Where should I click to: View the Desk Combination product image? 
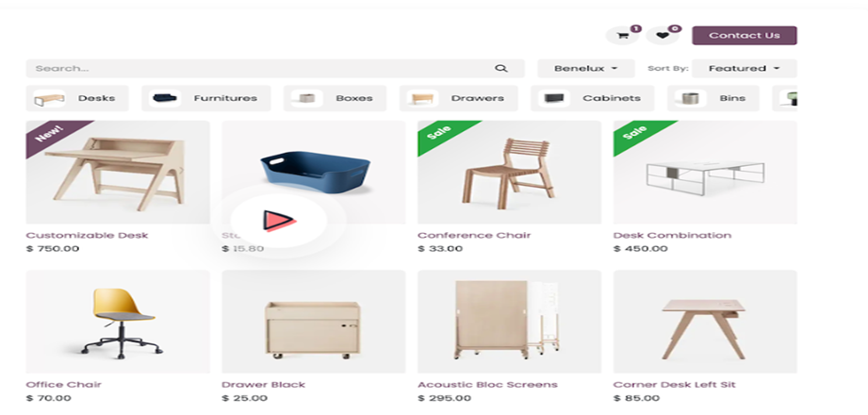coord(705,173)
